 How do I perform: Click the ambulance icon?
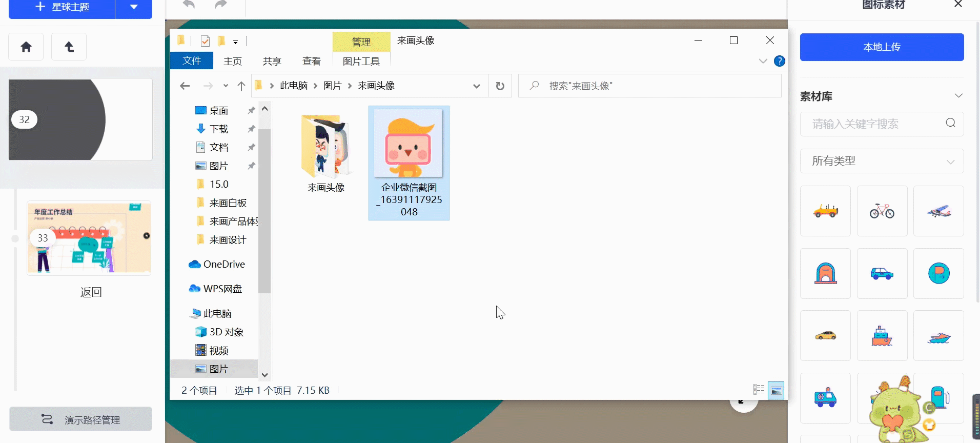point(825,397)
